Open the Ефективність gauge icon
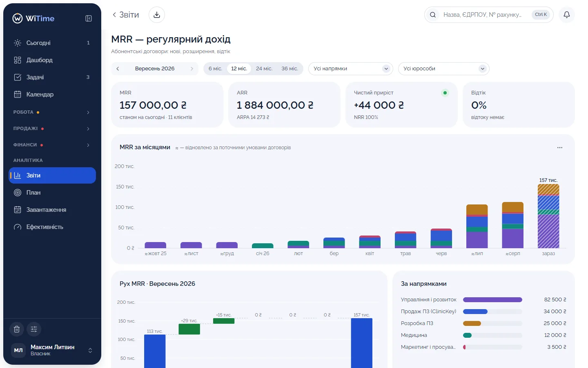 [x=18, y=227]
